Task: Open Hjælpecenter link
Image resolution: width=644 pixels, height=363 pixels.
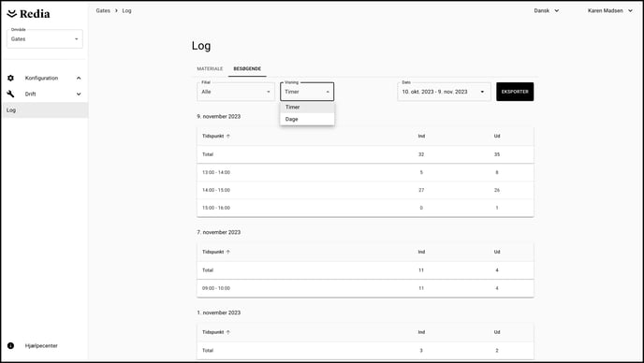Action: (41, 346)
